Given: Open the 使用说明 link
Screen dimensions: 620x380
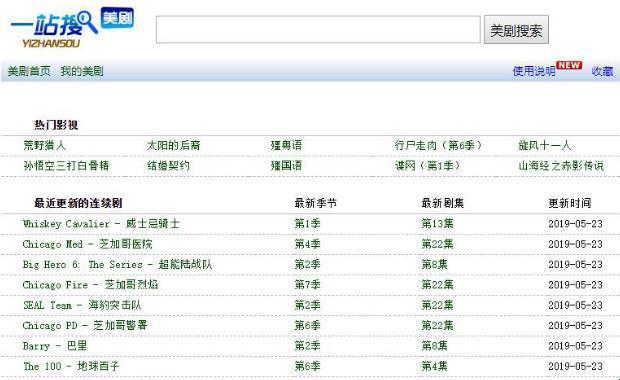Looking at the screenshot, I should [x=534, y=71].
